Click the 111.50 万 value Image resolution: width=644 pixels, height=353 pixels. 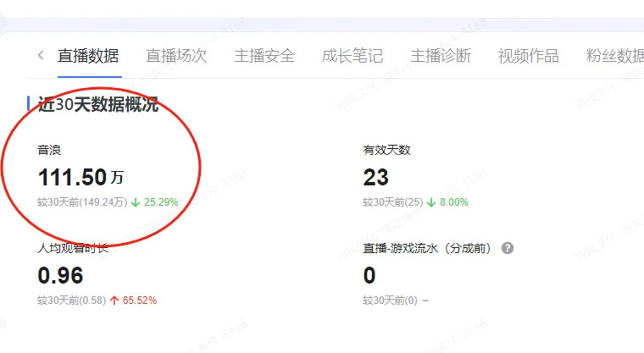pyautogui.click(x=80, y=177)
